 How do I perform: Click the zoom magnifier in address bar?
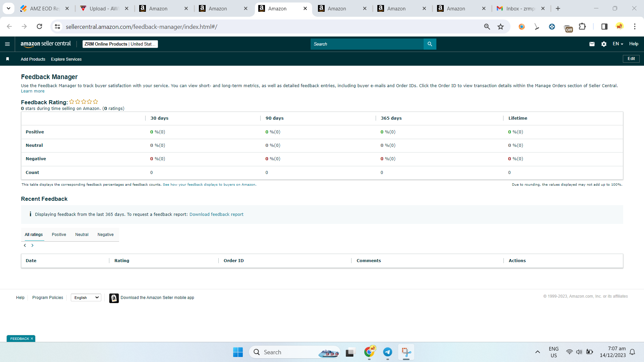[x=487, y=26]
